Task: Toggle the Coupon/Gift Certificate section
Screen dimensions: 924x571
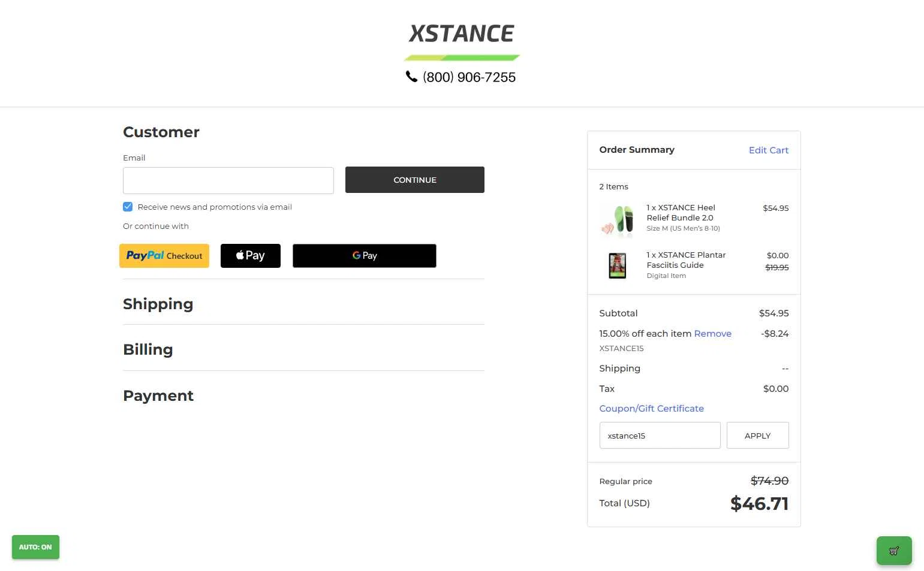Action: 652,409
